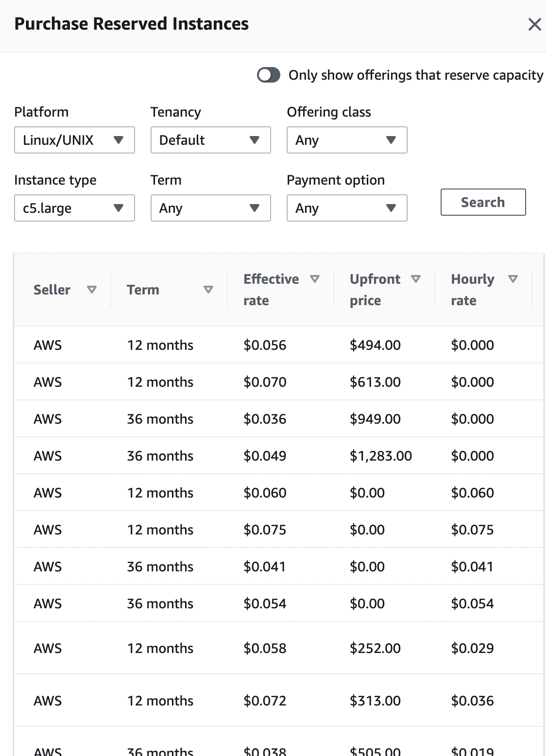Click the $0.054 hourly rate cell
Screen dimensions: 547x756
tap(472, 603)
